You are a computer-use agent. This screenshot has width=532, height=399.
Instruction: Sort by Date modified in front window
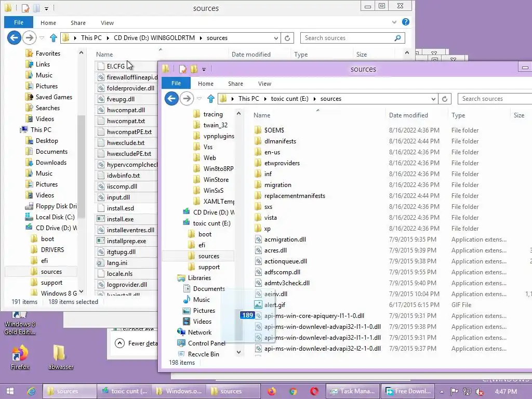pos(408,115)
